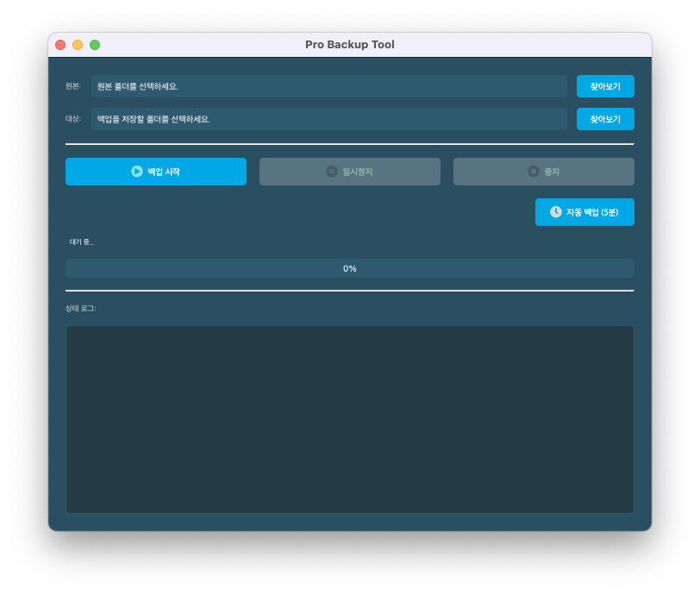700x595 pixels.
Task: Click the play icon on 백업 시작
Action: click(x=136, y=172)
